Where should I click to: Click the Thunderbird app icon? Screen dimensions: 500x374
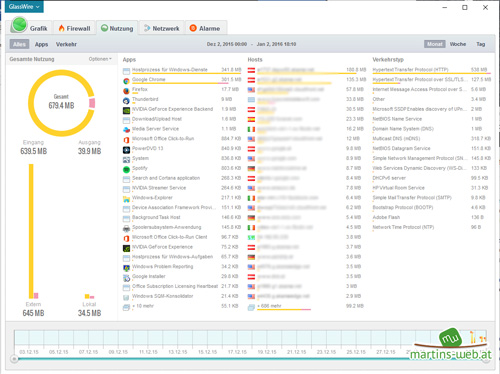pyautogui.click(x=126, y=101)
